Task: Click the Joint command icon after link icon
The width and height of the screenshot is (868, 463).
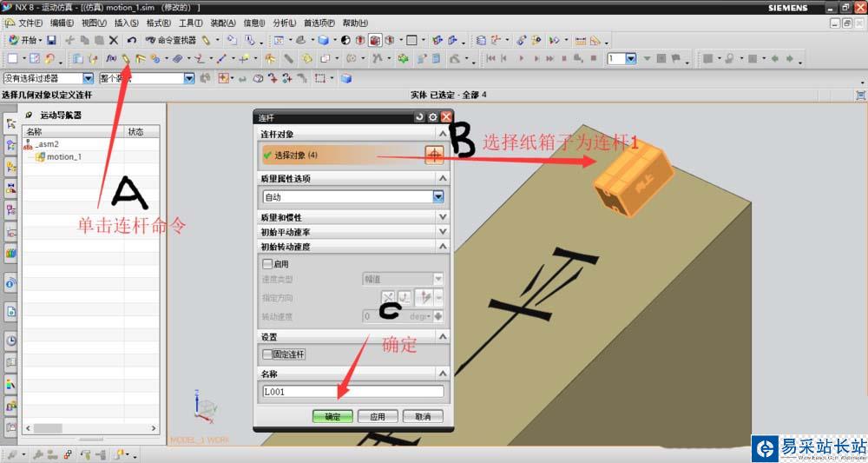Action: click(x=141, y=58)
